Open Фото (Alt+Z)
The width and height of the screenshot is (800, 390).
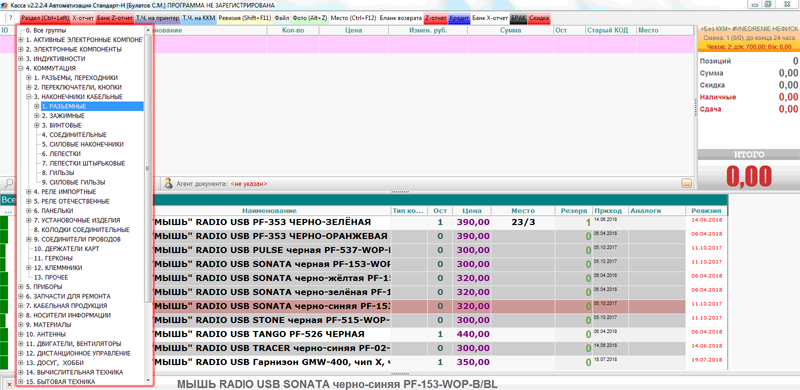coord(310,18)
